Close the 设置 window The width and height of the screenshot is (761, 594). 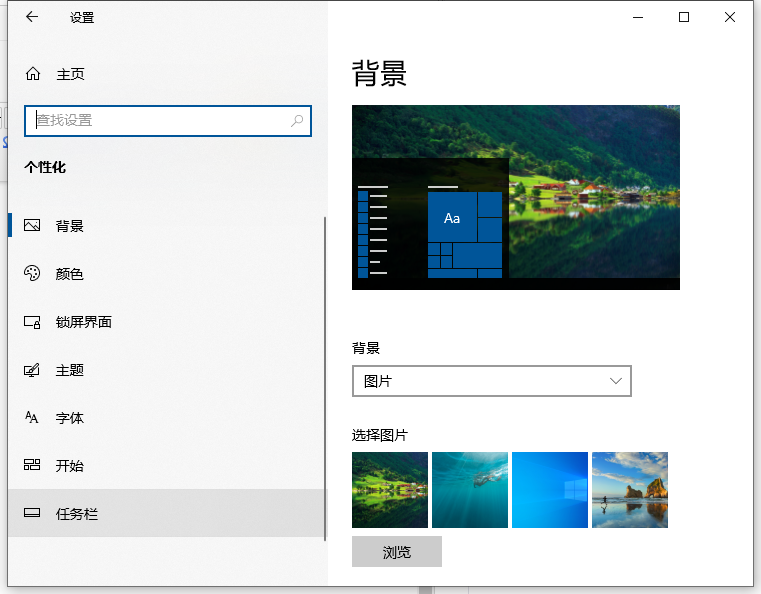pos(730,17)
